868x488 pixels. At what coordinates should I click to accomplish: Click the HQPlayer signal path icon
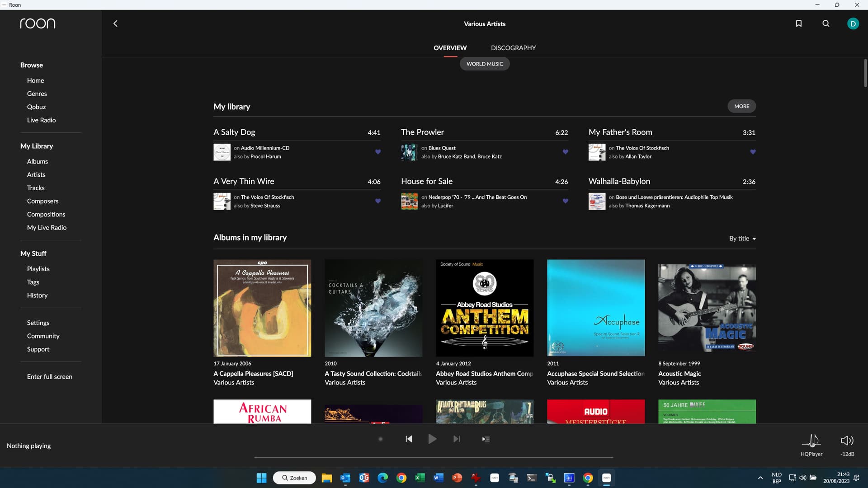[811, 441]
